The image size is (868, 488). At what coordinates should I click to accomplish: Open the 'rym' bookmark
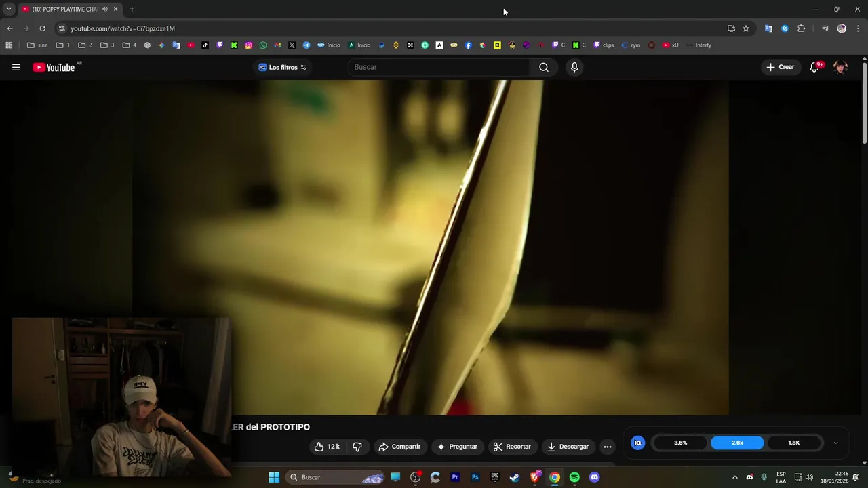coord(631,45)
